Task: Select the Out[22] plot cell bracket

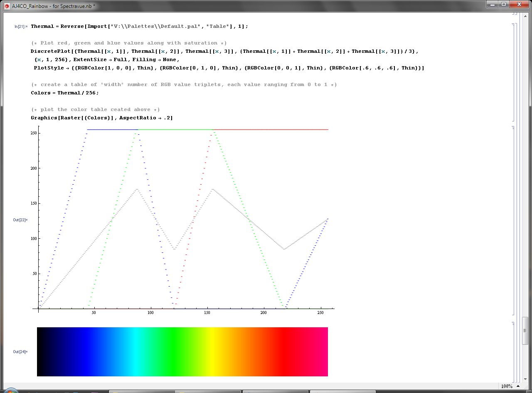Action: [513, 220]
